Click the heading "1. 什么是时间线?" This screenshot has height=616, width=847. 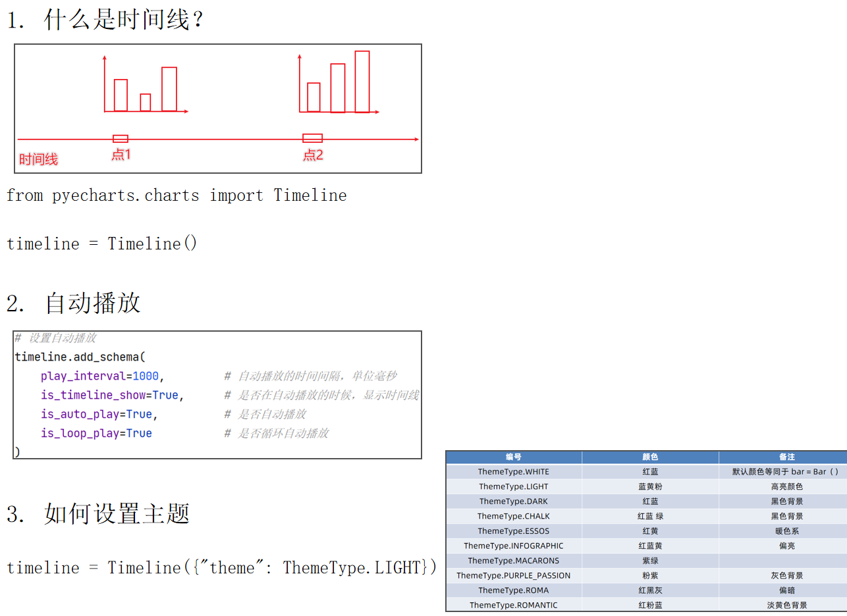[x=105, y=20]
